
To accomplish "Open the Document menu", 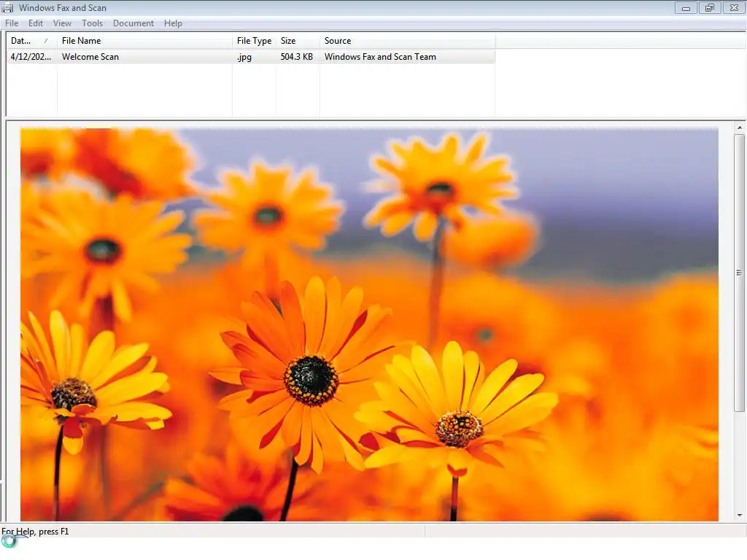I will pyautogui.click(x=133, y=23).
